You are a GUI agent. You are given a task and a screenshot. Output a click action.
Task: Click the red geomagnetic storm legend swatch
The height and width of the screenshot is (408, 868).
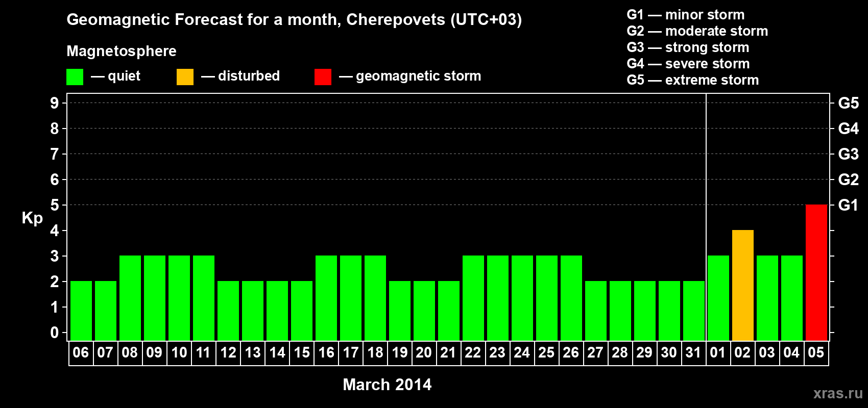point(323,77)
